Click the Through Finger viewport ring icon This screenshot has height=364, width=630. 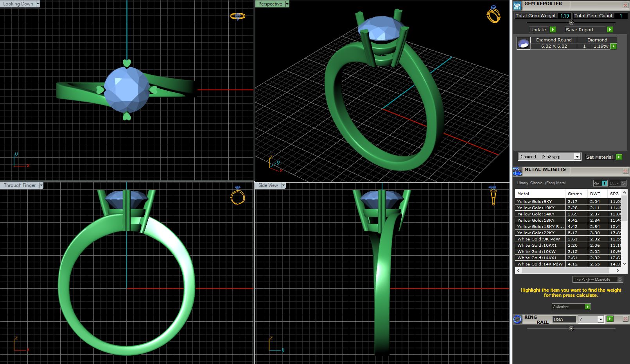coord(237,196)
